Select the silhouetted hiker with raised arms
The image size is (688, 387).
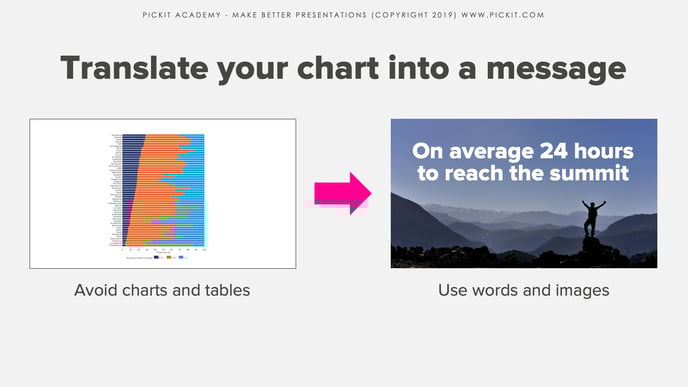pos(593,219)
